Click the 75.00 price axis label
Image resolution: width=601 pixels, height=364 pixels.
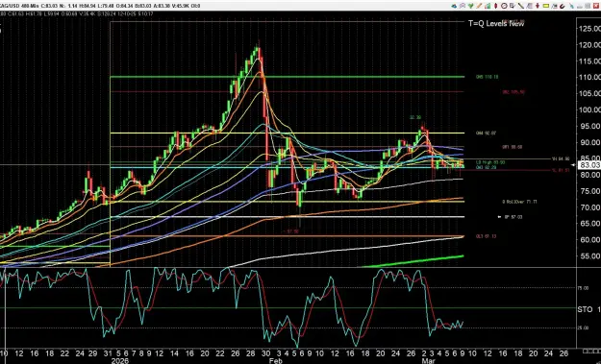(589, 190)
